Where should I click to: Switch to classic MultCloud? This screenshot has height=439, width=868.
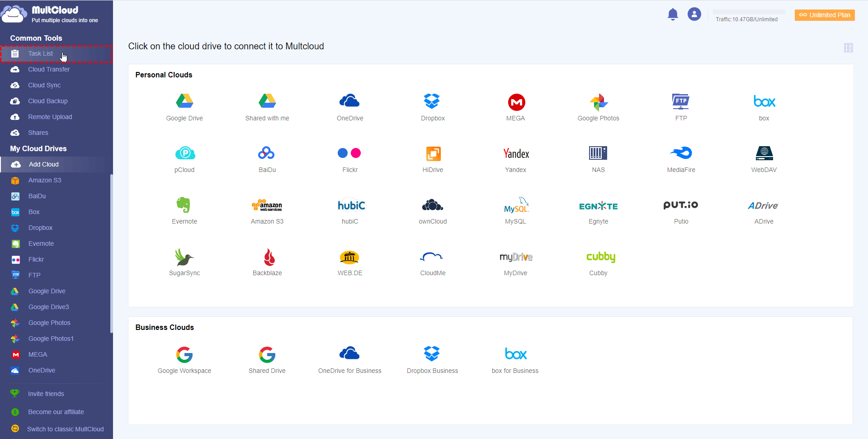65,429
